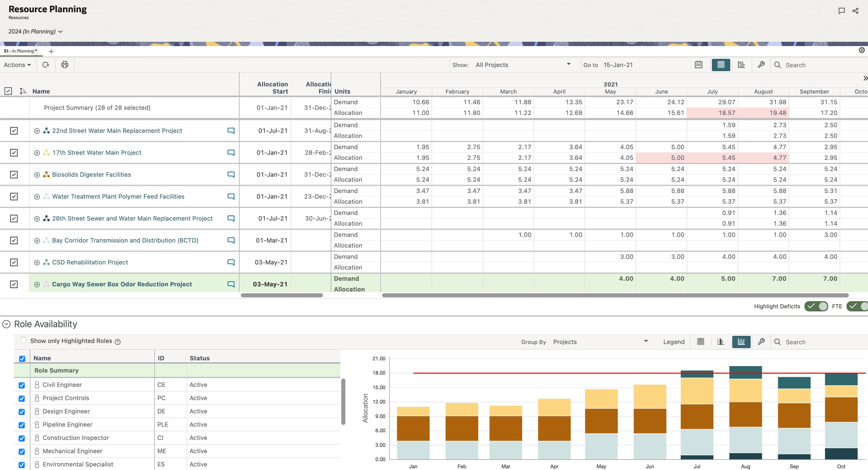
Task: Open comment icon for Biosolids Digester Facilities
Action: (231, 175)
